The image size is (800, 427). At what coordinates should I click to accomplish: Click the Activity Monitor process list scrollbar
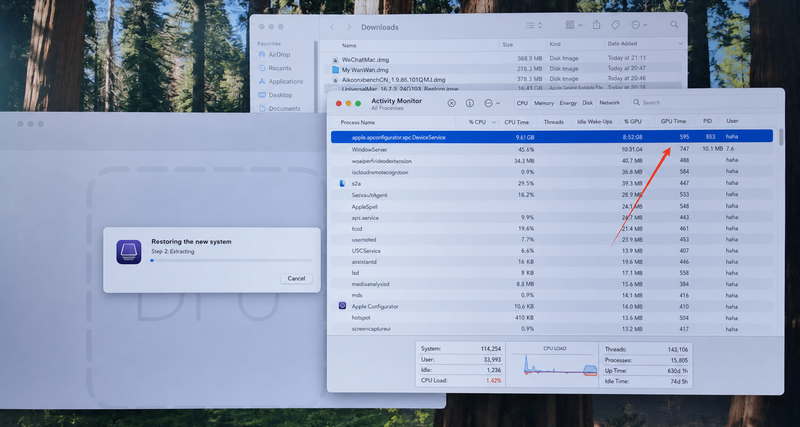pyautogui.click(x=781, y=138)
